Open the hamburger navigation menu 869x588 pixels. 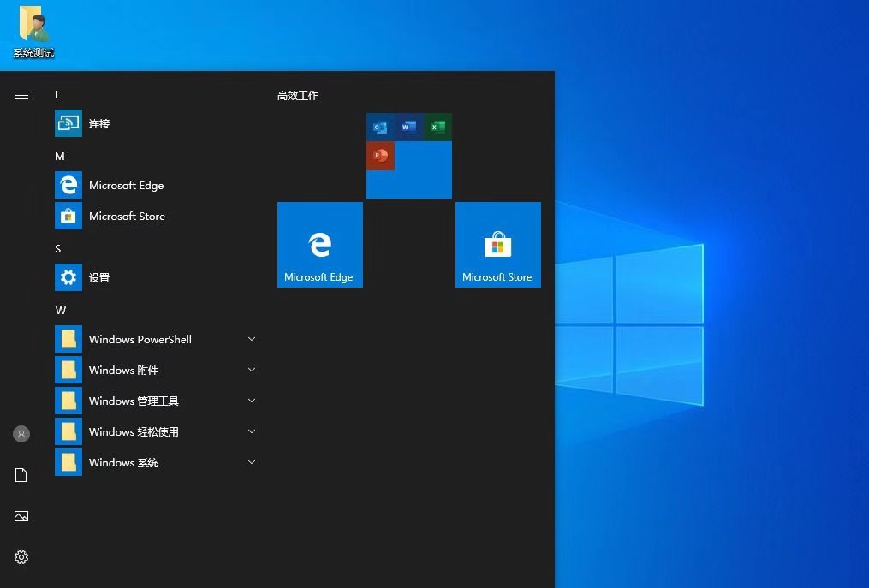21,95
